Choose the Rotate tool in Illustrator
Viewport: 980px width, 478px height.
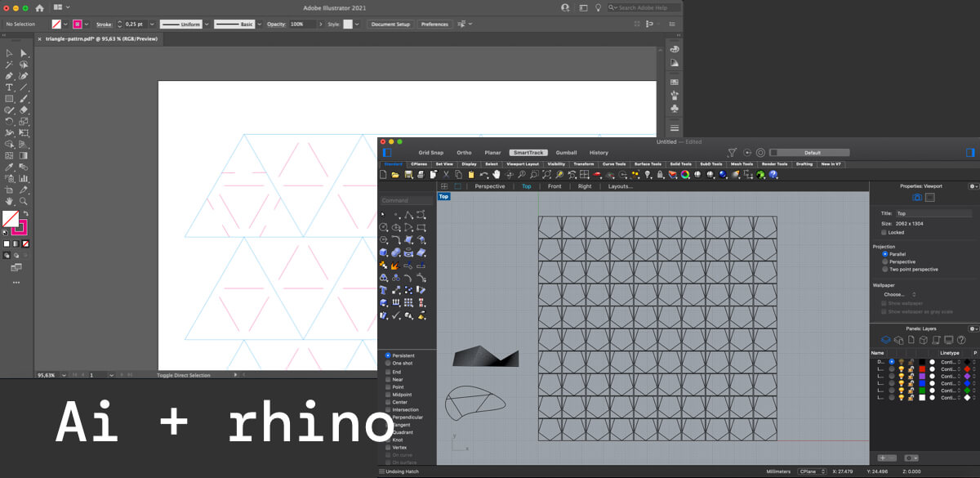tap(9, 122)
